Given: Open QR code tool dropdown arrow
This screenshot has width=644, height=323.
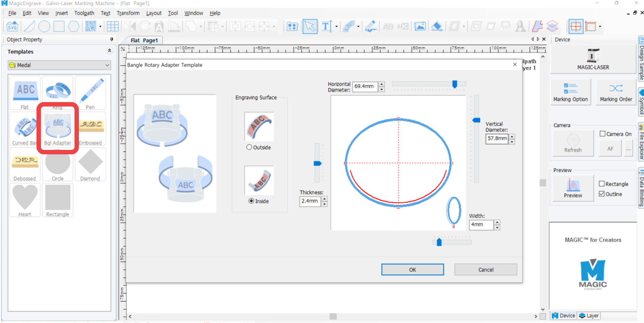Looking at the screenshot, I should point(100,27).
